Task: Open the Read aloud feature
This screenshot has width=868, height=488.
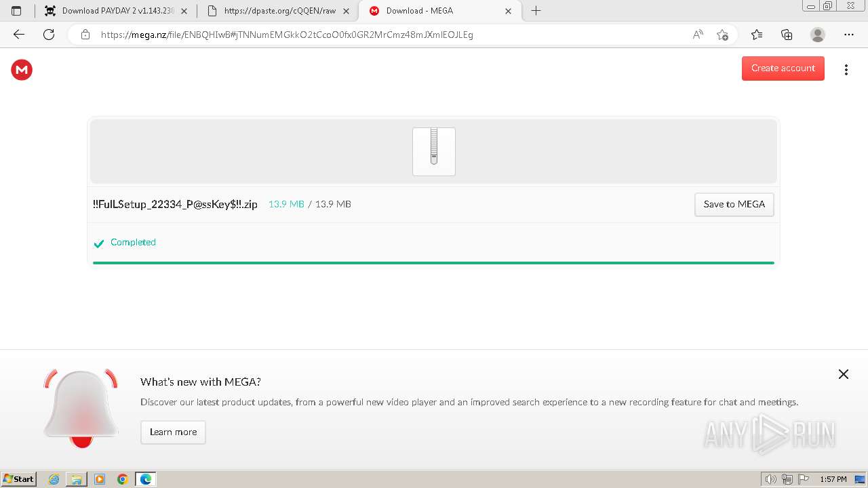Action: (698, 35)
